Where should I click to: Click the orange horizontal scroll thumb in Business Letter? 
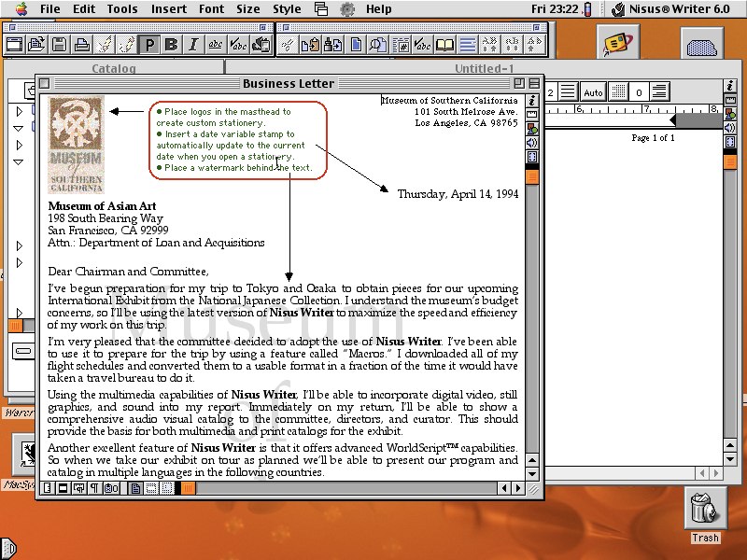point(189,488)
